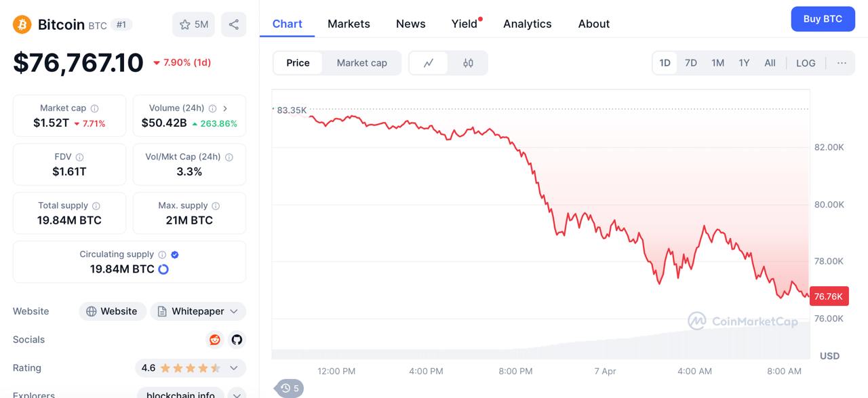Screen dimensions: 868x398
Task: Click the history events badge showing 5
Action: pos(290,389)
